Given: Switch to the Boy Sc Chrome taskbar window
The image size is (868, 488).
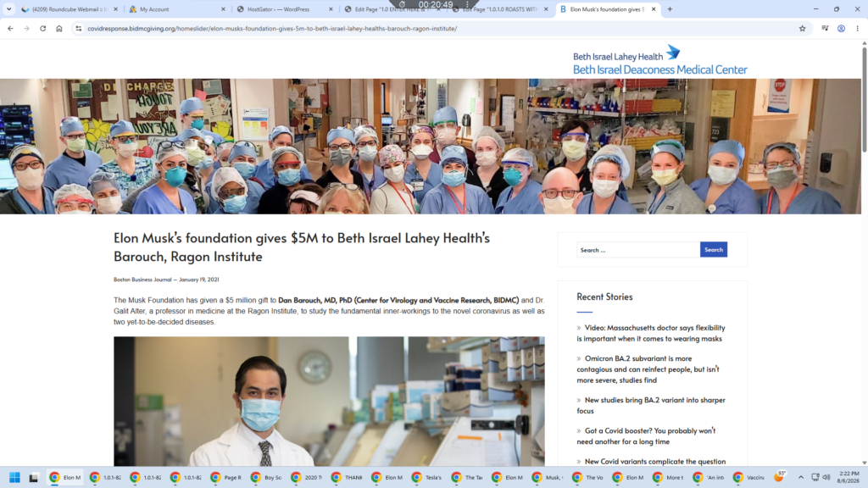Looking at the screenshot, I should (x=267, y=478).
